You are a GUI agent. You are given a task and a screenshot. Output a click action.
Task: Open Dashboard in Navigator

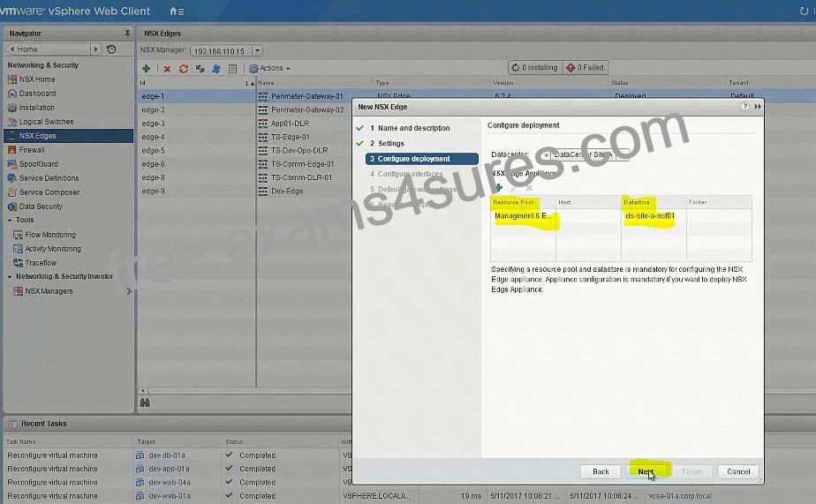click(37, 93)
